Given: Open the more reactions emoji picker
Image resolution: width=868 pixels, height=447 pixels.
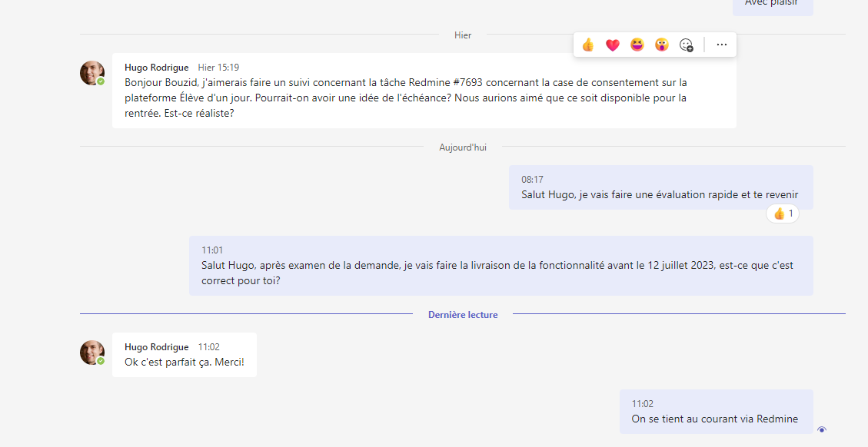Looking at the screenshot, I should click(x=687, y=45).
